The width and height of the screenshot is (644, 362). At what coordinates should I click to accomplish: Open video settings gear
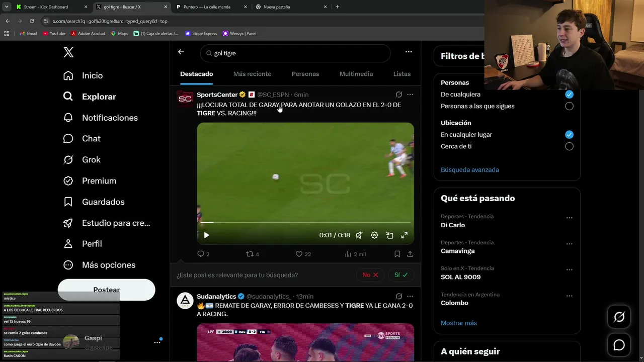(374, 235)
